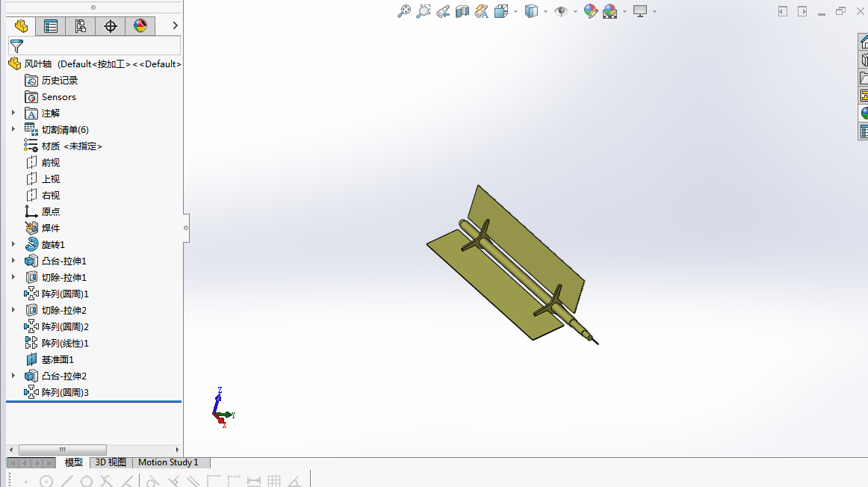Expand right panel with window arrow
The image size is (868, 487).
pos(802,12)
